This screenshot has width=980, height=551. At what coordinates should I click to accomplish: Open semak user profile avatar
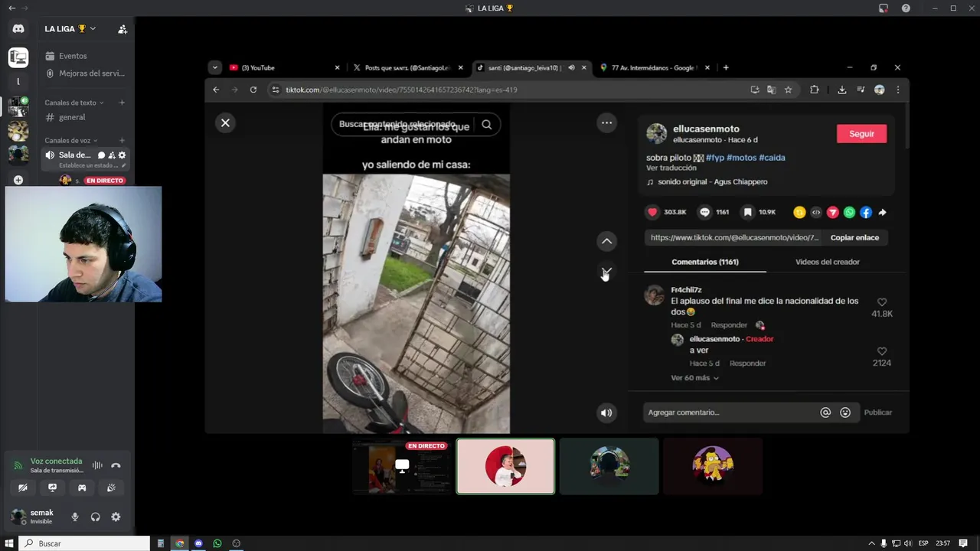click(18, 517)
